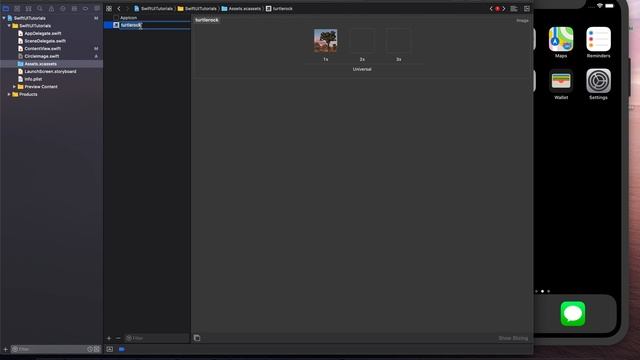Click the Show Slicing button
This screenshot has height=360, width=640.
513,338
